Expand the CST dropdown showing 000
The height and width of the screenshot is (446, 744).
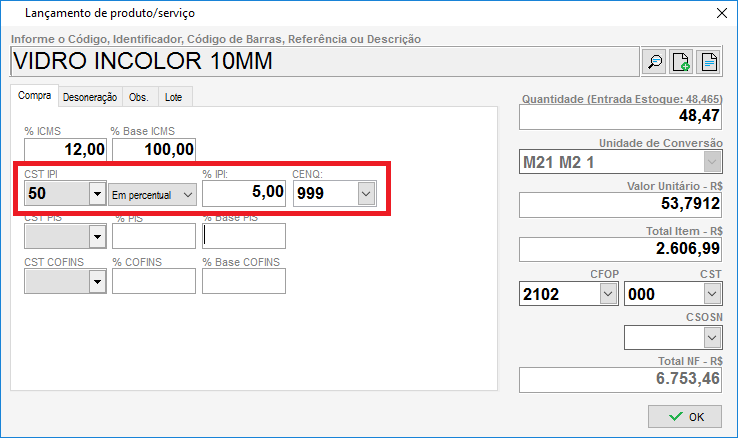pyautogui.click(x=711, y=294)
